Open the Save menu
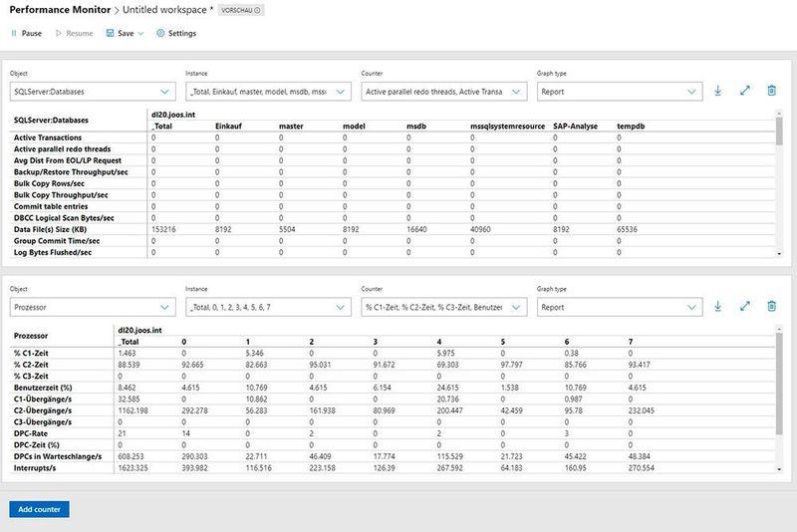This screenshot has width=797, height=532. point(126,33)
